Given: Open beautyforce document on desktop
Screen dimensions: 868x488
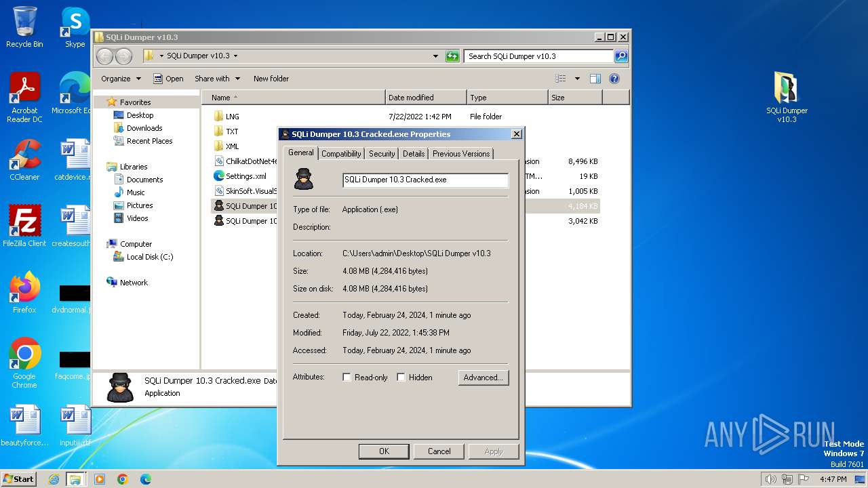Looking at the screenshot, I should point(24,426).
